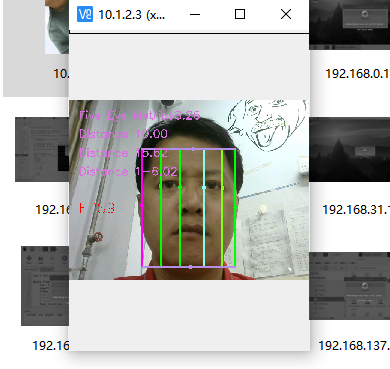Click the 'Five Eye Metrics' overlay text

coord(140,116)
